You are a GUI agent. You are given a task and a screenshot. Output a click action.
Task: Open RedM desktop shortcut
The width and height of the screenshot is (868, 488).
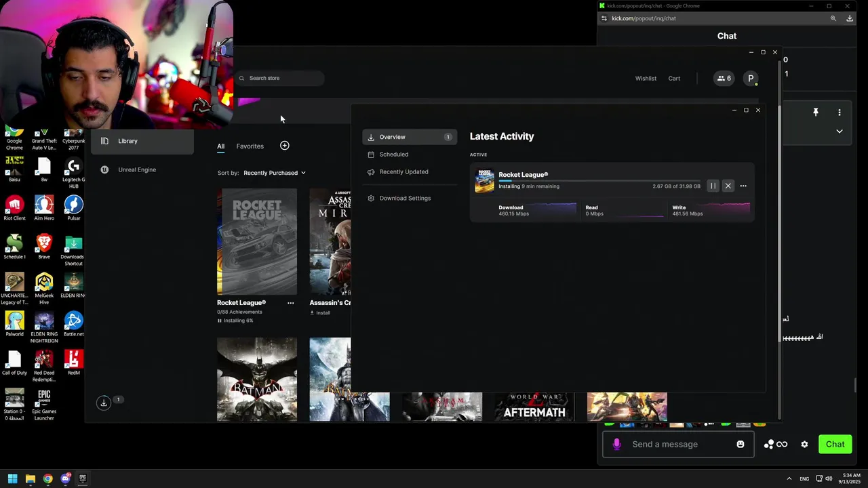pos(73,363)
